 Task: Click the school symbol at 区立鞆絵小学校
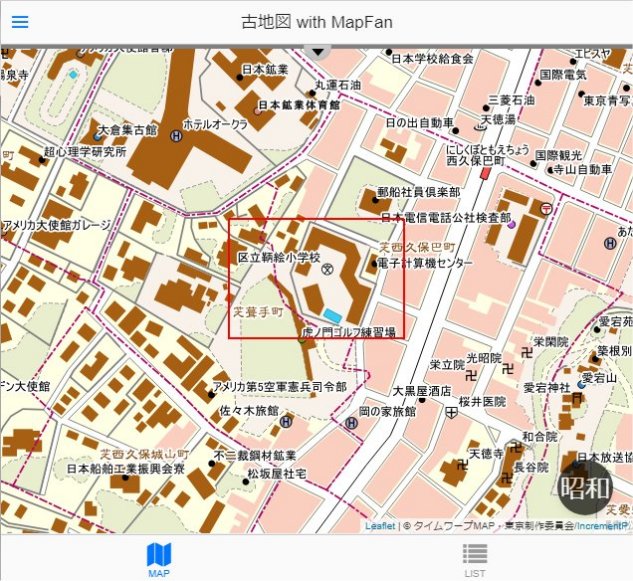(327, 269)
